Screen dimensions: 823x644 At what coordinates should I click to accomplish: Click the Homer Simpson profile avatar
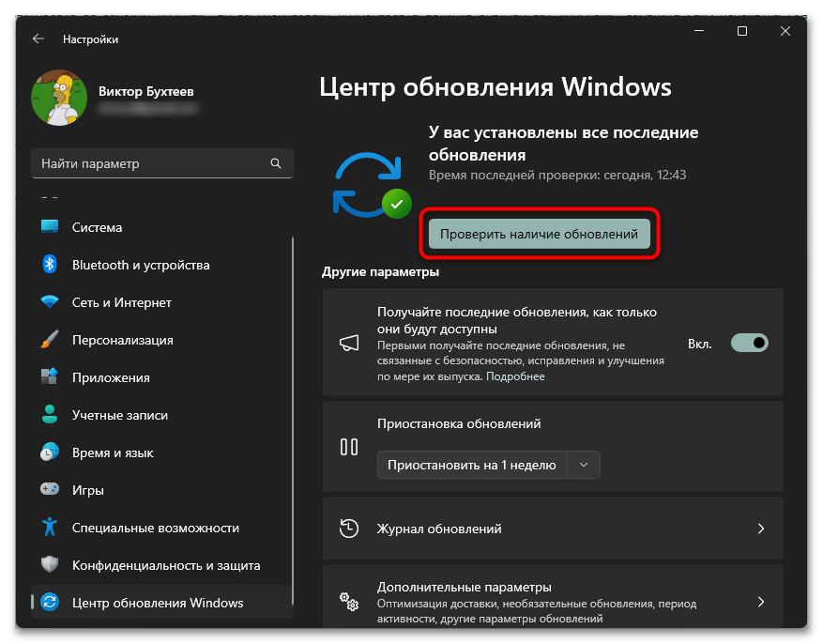click(x=59, y=98)
